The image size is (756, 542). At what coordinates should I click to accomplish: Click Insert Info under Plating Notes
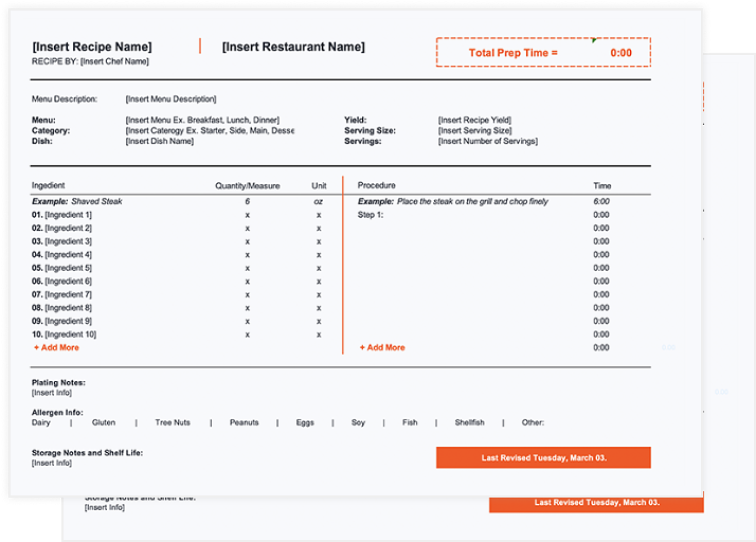pyautogui.click(x=52, y=393)
